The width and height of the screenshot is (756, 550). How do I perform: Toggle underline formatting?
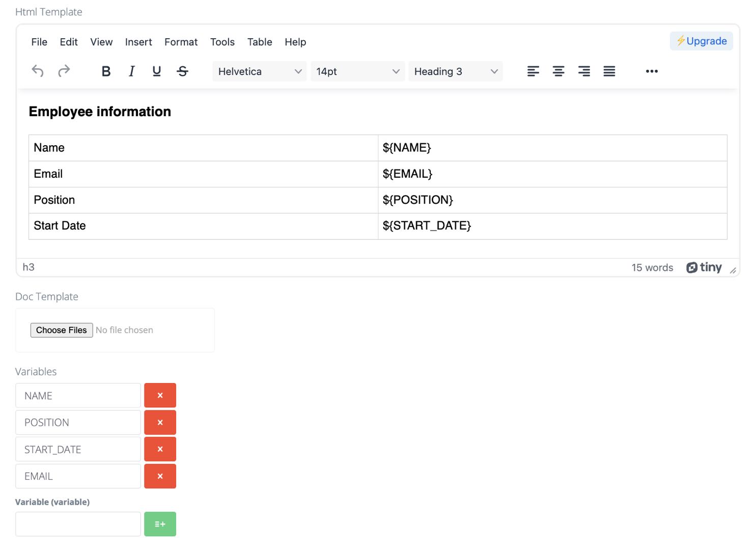click(x=157, y=71)
